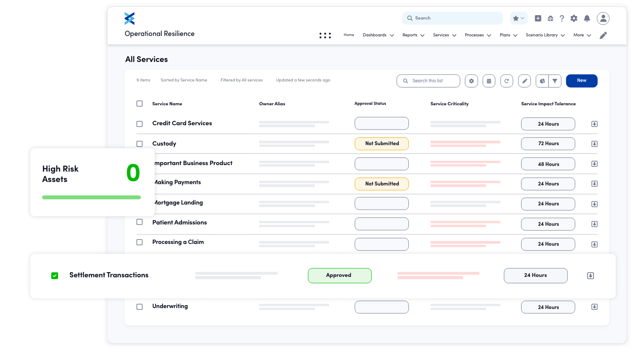Viewport: 633px width, 364px height.
Task: Click the Search this list field
Action: (428, 81)
